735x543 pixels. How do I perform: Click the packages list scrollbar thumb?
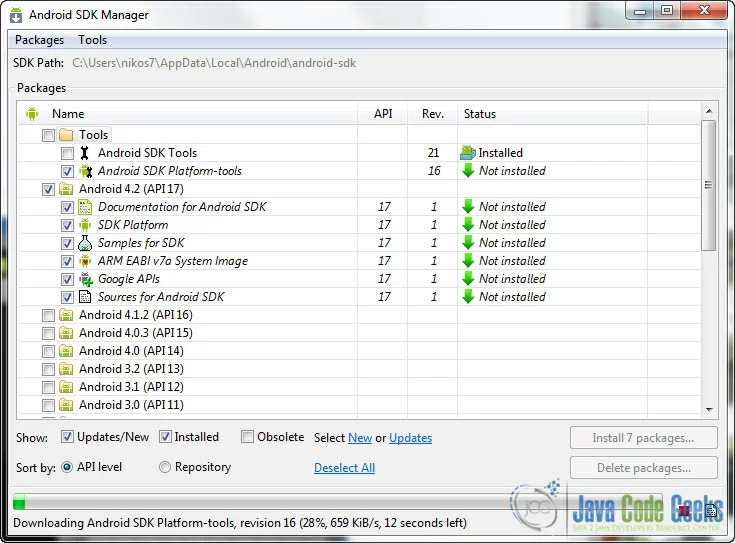coord(709,185)
